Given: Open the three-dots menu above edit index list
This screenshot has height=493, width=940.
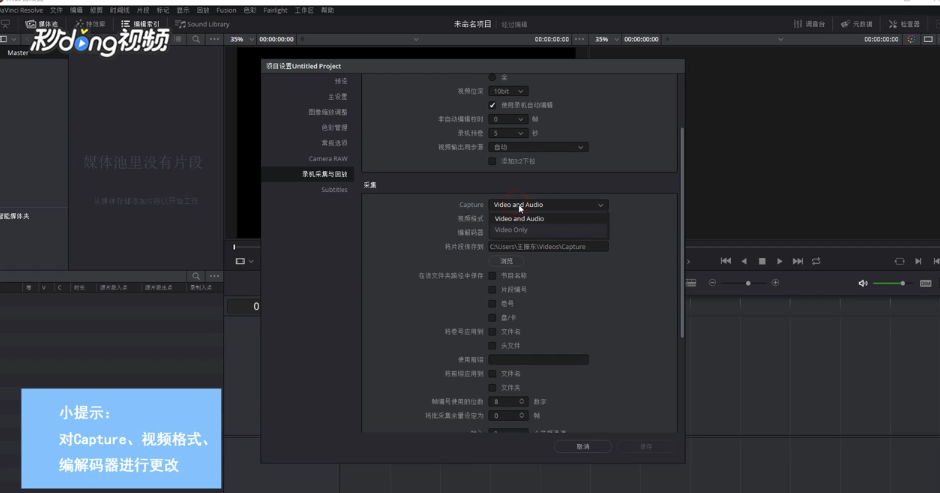Looking at the screenshot, I should pyautogui.click(x=214, y=276).
